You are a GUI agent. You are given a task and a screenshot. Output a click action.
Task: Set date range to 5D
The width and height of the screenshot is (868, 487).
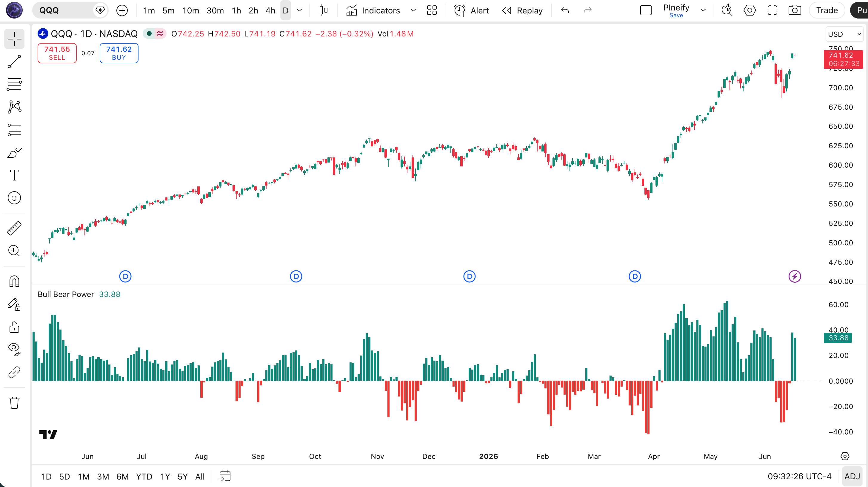(x=64, y=476)
